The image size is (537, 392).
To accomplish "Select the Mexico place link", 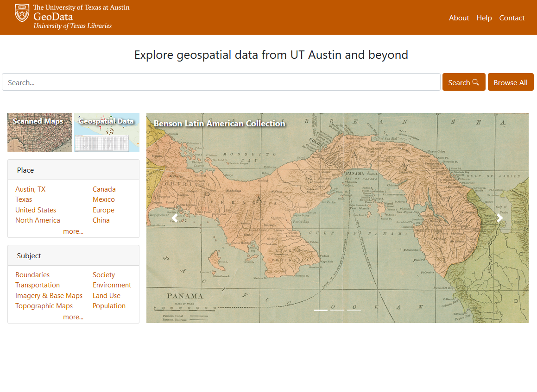I will 103,199.
